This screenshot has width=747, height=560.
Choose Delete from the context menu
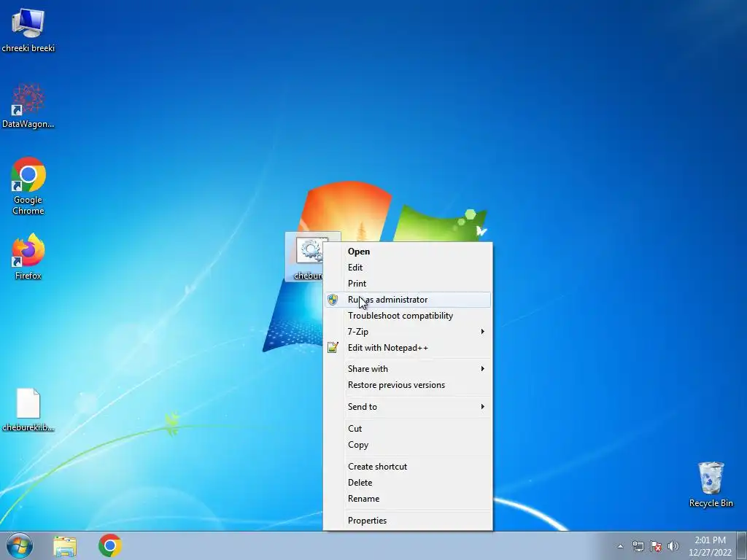coord(408,483)
